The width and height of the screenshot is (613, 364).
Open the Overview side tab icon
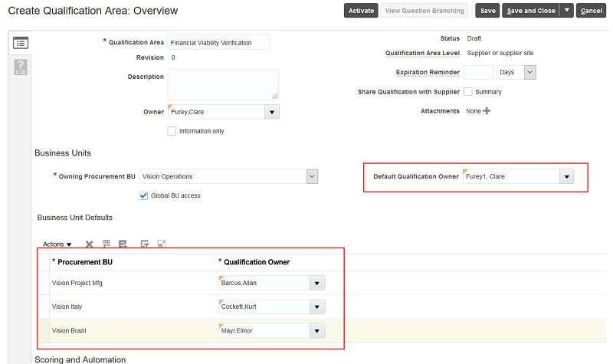(x=21, y=43)
